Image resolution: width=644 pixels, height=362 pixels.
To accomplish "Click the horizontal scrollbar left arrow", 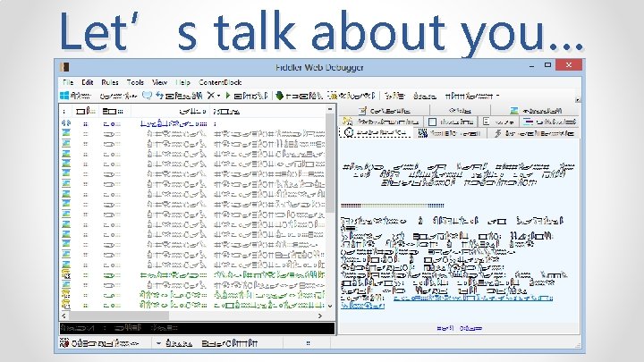I will point(64,316).
